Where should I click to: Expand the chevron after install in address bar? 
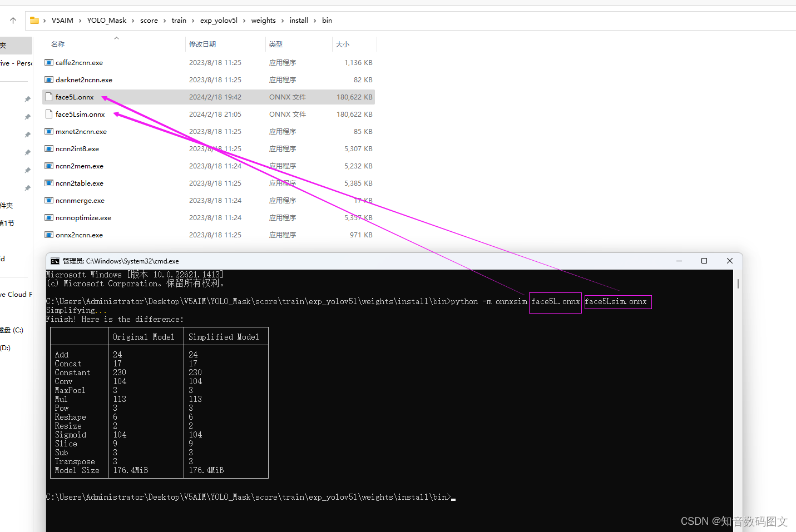point(314,20)
